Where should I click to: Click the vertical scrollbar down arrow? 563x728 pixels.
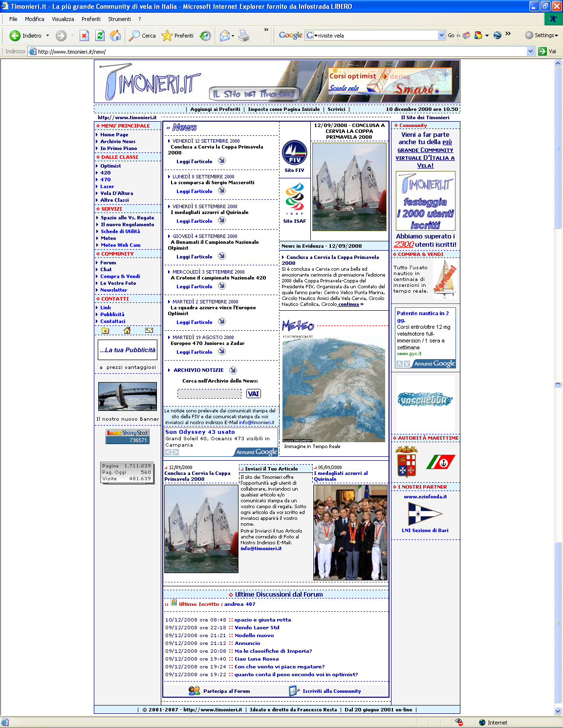[558, 711]
